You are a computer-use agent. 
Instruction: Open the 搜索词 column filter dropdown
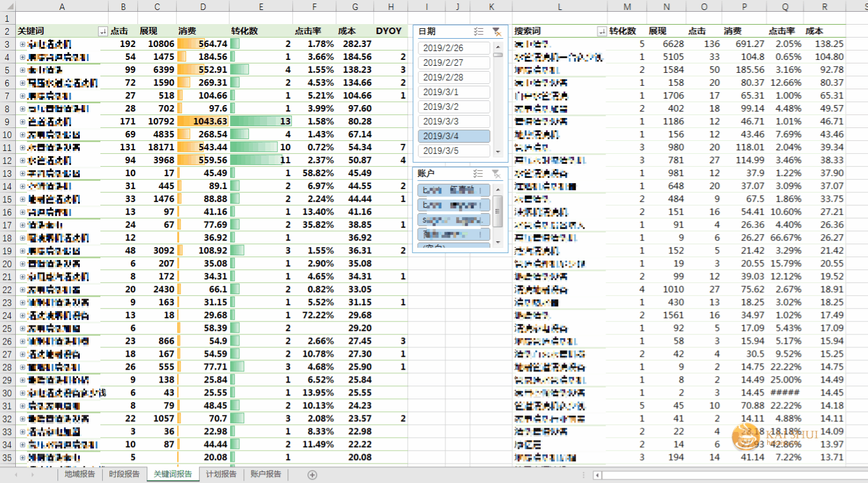tap(602, 32)
